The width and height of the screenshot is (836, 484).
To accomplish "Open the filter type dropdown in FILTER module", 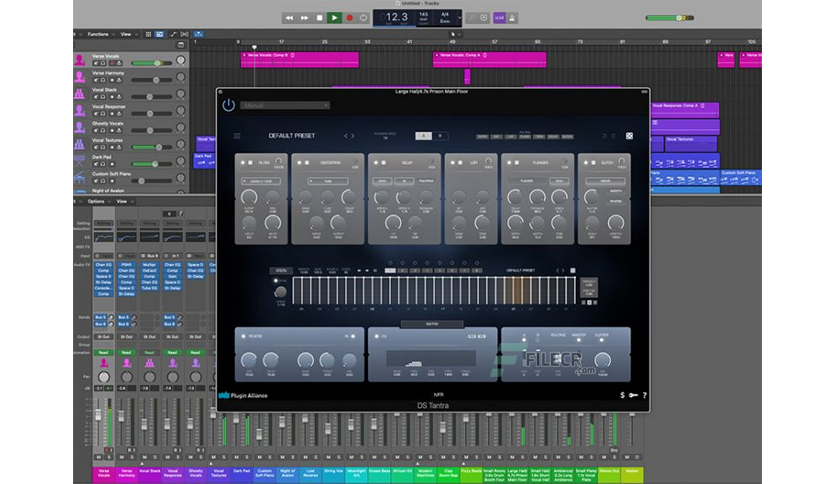I will pyautogui.click(x=261, y=181).
